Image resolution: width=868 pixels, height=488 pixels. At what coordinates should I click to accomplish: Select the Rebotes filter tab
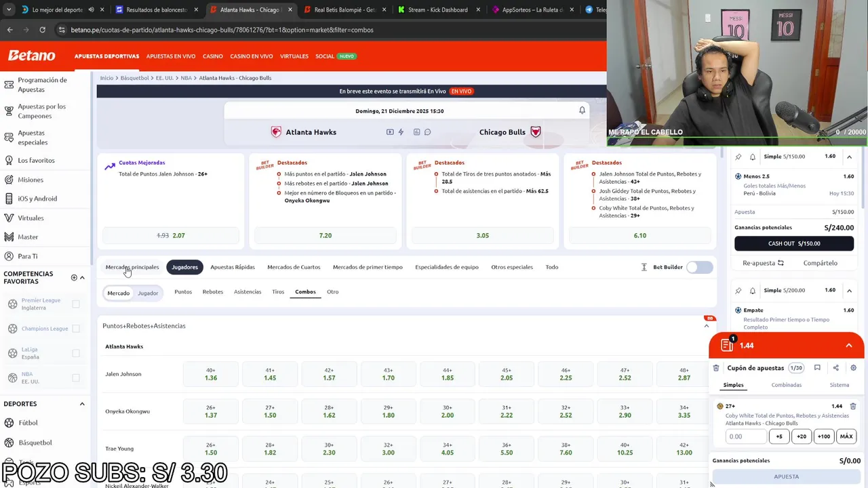(x=212, y=292)
